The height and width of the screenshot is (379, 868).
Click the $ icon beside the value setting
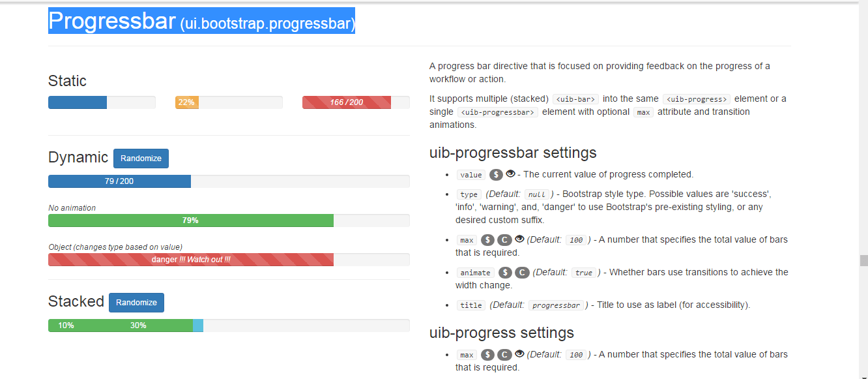(496, 174)
